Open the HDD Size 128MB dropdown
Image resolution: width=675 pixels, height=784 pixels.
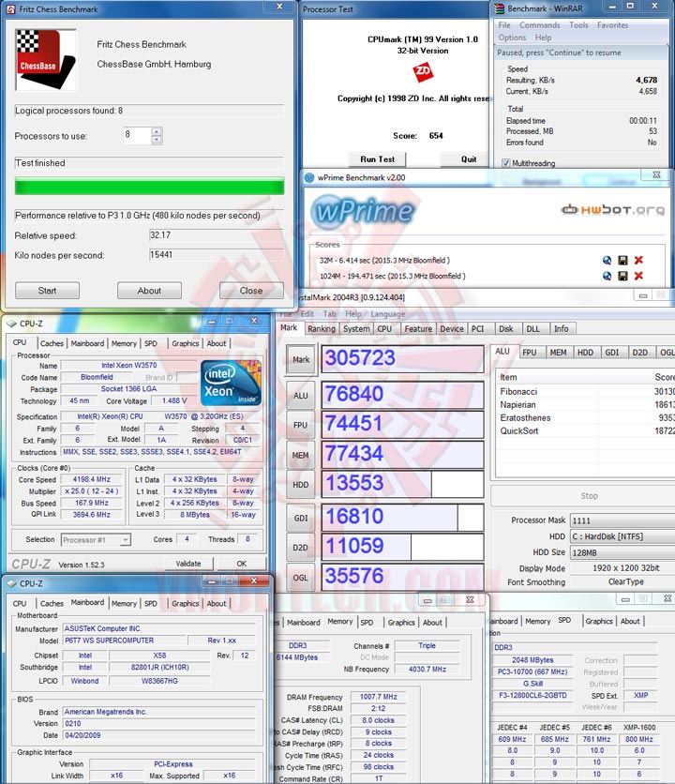(622, 552)
